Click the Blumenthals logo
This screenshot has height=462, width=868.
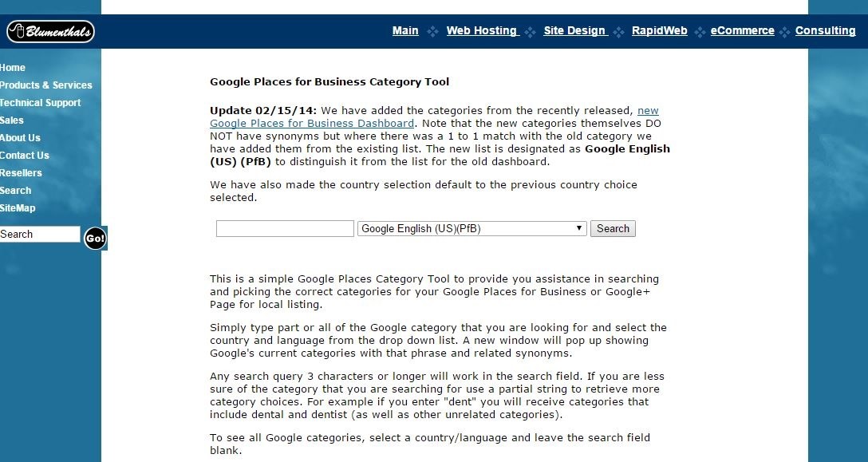50,31
